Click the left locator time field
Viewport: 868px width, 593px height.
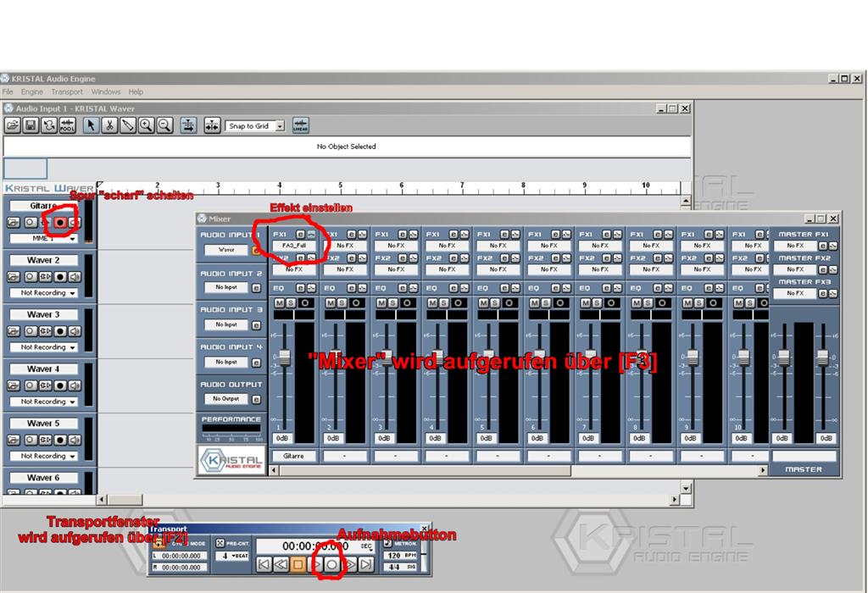point(181,556)
